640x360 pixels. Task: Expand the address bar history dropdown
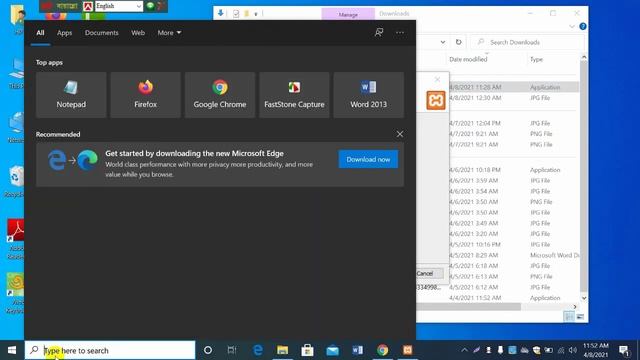tap(443, 42)
